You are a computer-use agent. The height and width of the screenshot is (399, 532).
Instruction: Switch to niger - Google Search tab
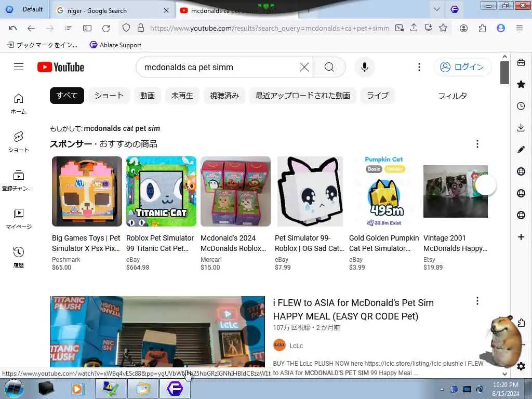(x=109, y=10)
